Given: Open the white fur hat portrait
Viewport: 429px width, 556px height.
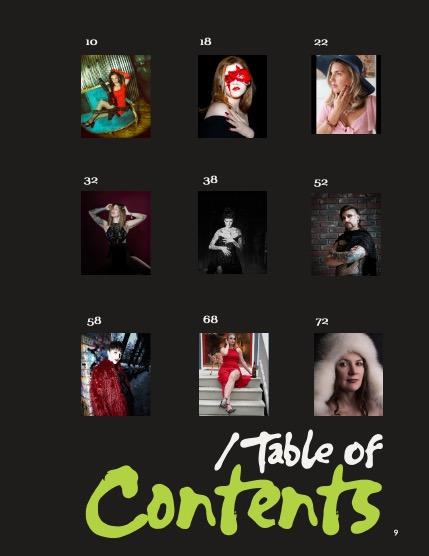Looking at the screenshot, I should 348,374.
